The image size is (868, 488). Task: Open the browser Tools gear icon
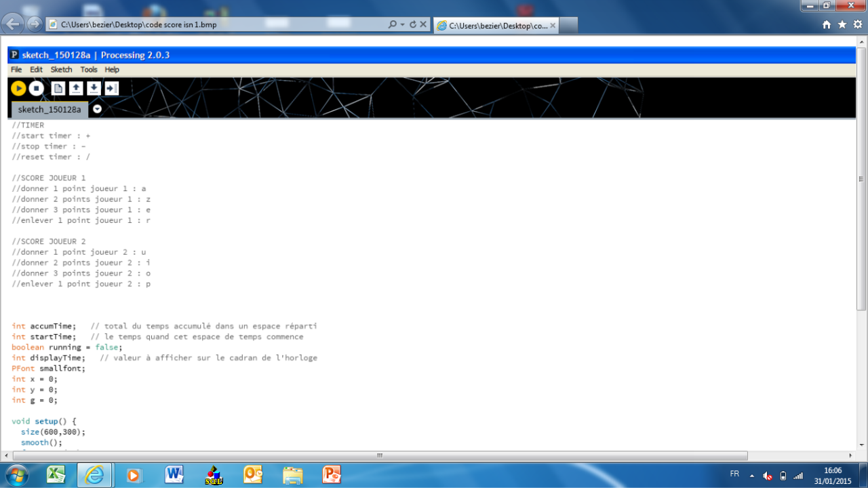tap(857, 24)
